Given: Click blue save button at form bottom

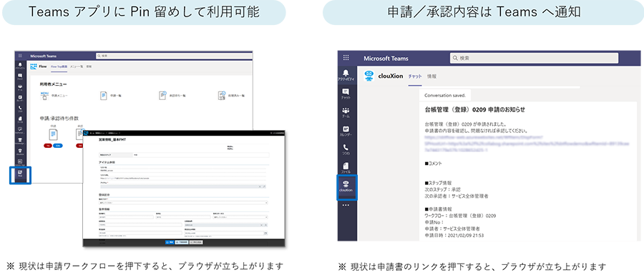Looking at the screenshot, I should pyautogui.click(x=169, y=242).
